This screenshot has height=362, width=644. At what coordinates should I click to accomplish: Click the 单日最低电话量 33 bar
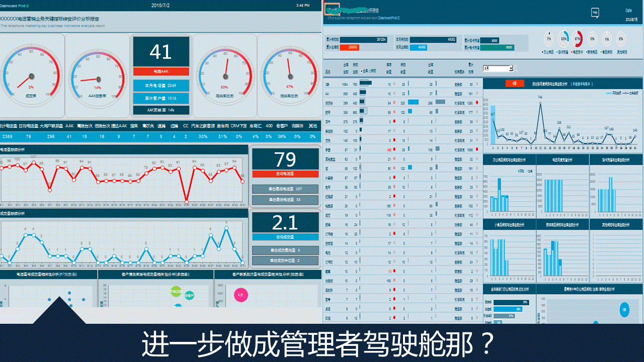tap(285, 200)
